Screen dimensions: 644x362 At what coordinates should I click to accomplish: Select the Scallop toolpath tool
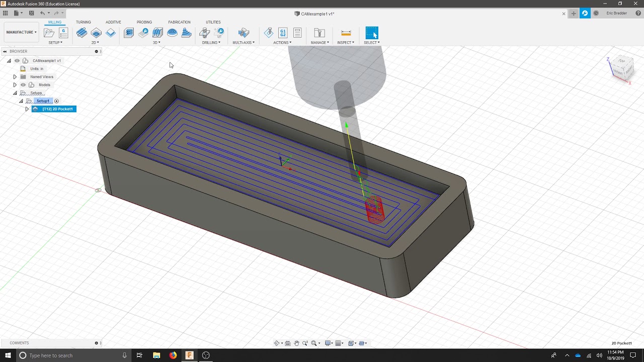pos(187,33)
